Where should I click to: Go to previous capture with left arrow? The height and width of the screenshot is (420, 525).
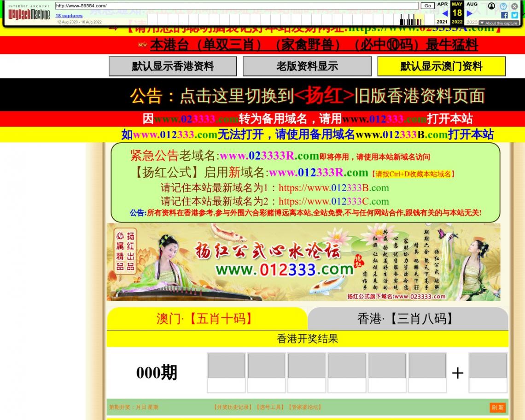tap(445, 13)
